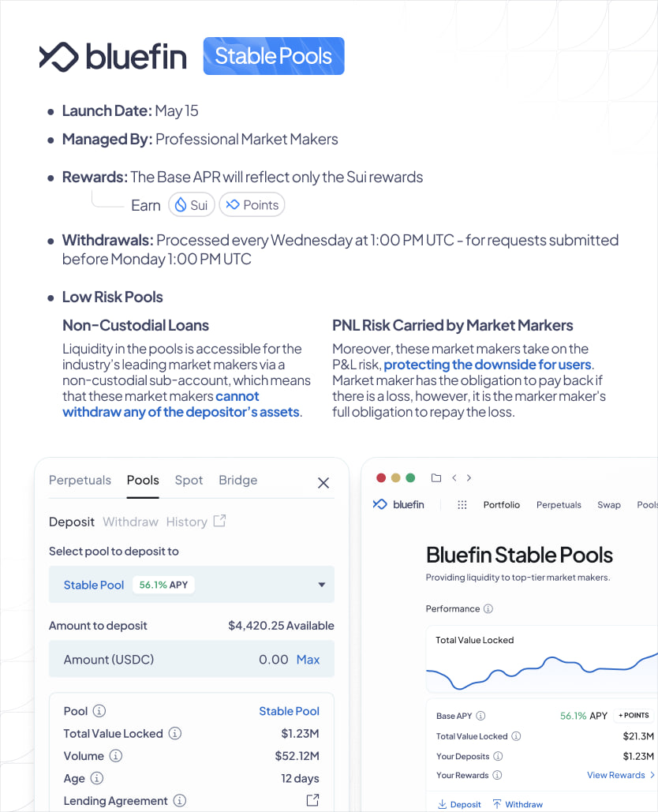Click the info icon beside Volume

[x=116, y=756]
